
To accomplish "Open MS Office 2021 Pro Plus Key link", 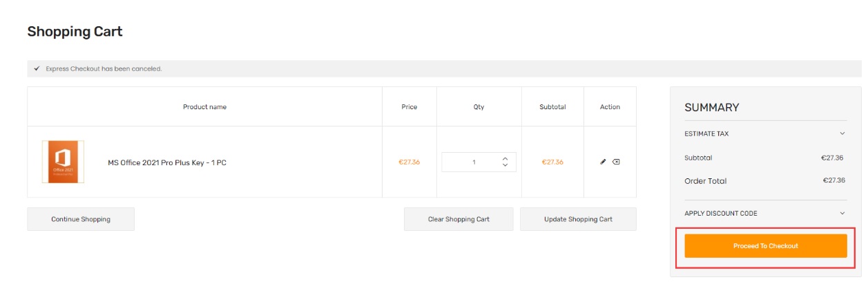I will pos(167,162).
